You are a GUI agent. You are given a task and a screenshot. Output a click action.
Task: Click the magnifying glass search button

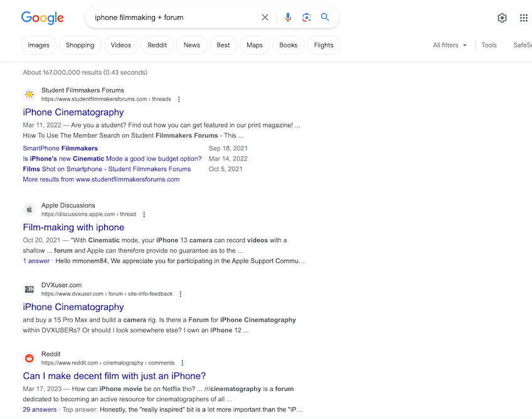click(325, 18)
